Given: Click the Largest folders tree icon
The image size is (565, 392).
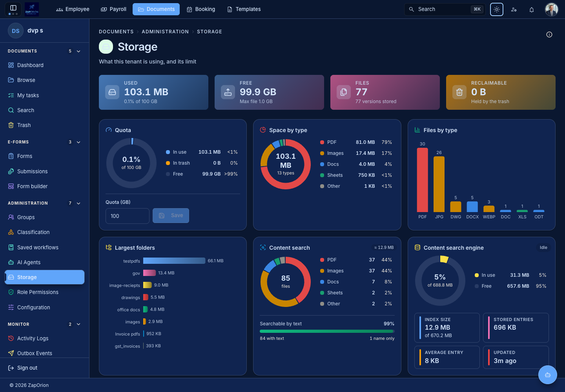Looking at the screenshot, I should [x=109, y=247].
